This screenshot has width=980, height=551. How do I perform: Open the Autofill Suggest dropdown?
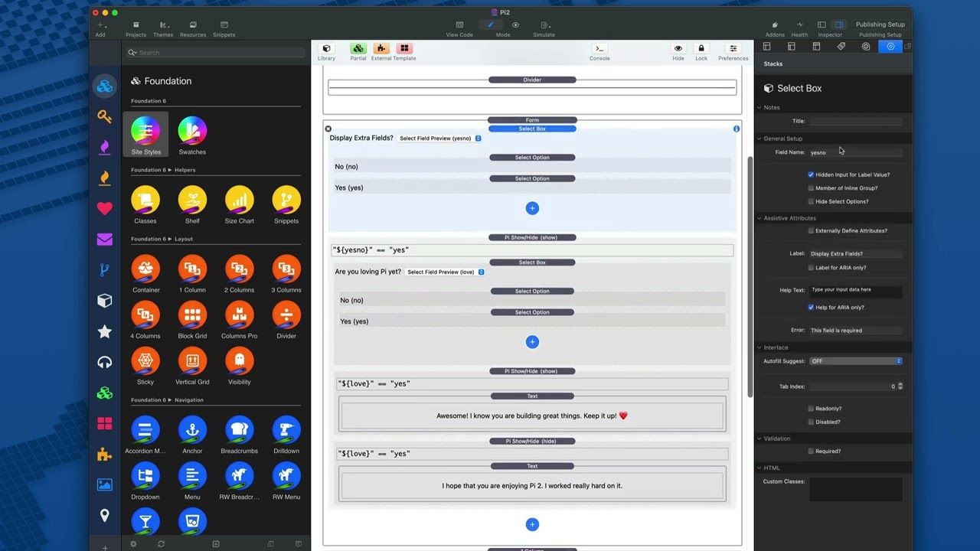point(856,361)
